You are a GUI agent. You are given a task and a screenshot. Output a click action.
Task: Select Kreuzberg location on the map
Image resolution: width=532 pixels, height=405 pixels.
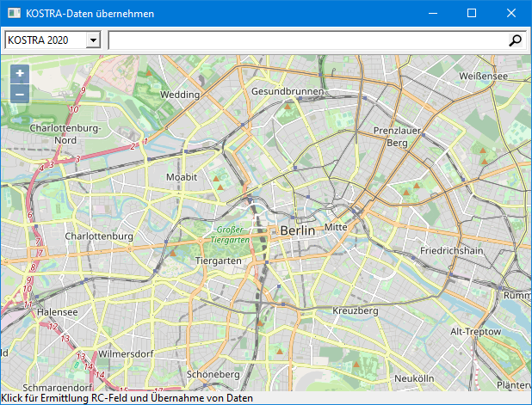pyautogui.click(x=356, y=310)
